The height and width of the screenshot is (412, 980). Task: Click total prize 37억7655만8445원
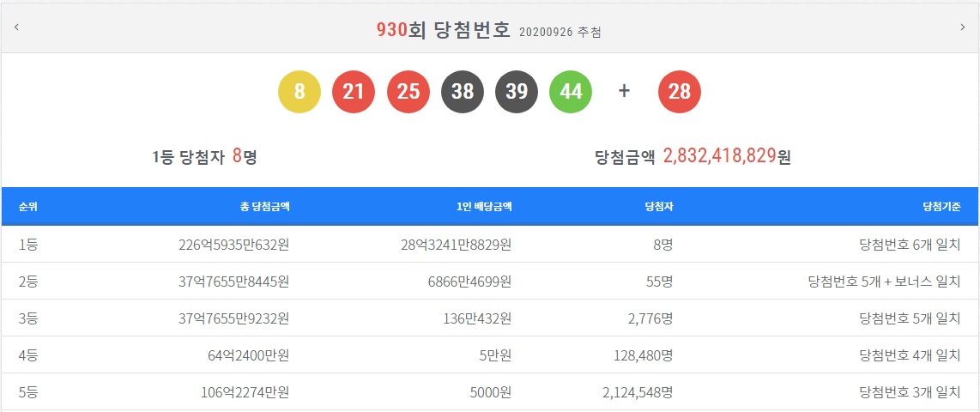[233, 282]
